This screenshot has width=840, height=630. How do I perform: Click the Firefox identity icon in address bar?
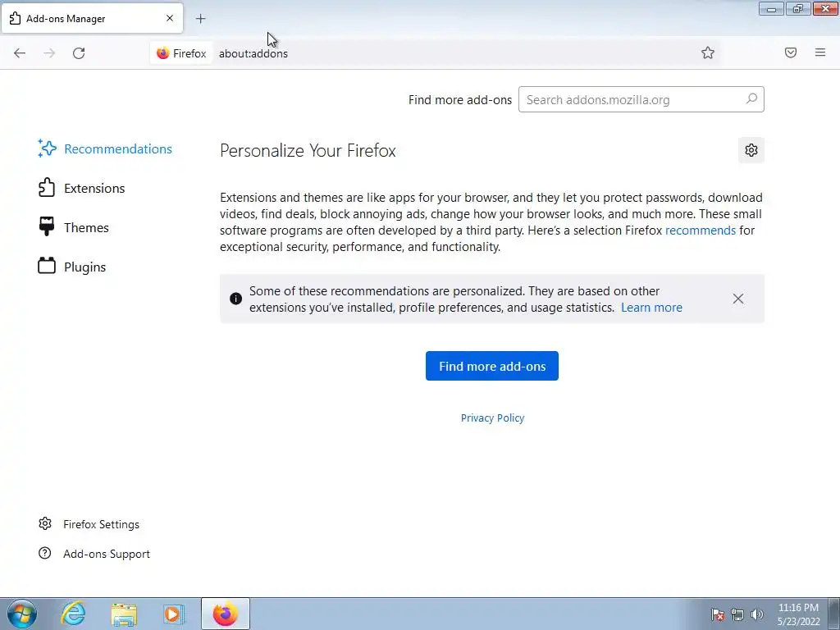[163, 53]
